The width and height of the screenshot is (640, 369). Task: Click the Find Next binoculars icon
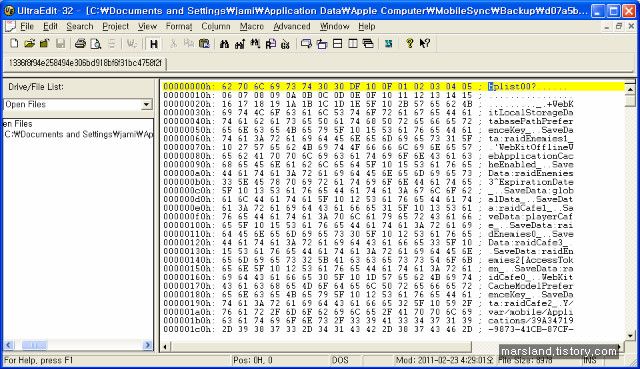coord(240,43)
